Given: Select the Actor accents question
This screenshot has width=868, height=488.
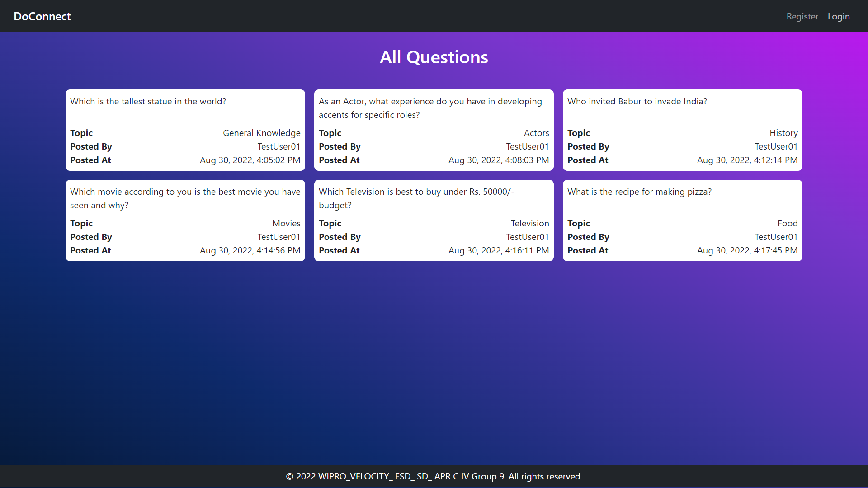Looking at the screenshot, I should coord(429,108).
